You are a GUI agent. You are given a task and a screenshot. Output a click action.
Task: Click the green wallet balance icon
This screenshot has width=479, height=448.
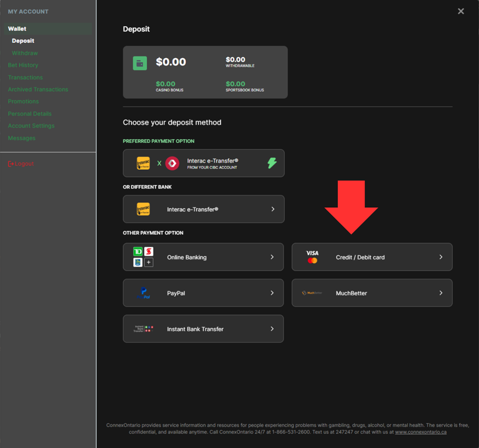tap(140, 63)
